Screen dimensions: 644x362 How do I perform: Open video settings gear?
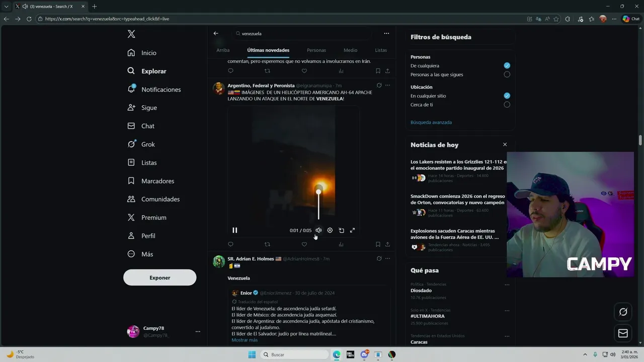330,230
